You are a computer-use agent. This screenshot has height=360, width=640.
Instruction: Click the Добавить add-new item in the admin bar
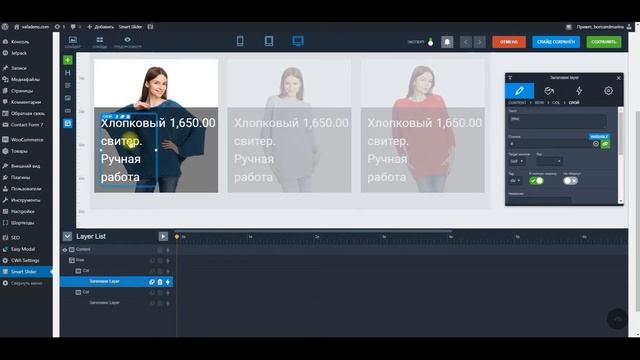pos(100,27)
